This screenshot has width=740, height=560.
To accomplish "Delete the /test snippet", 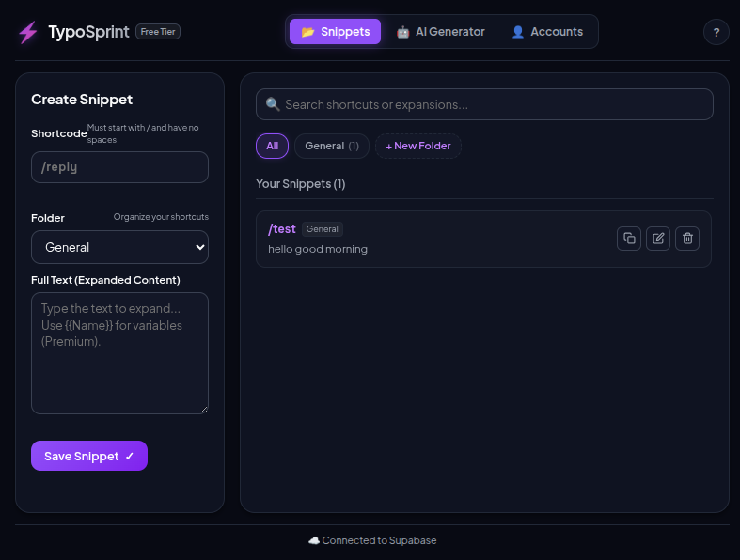I will click(x=687, y=239).
